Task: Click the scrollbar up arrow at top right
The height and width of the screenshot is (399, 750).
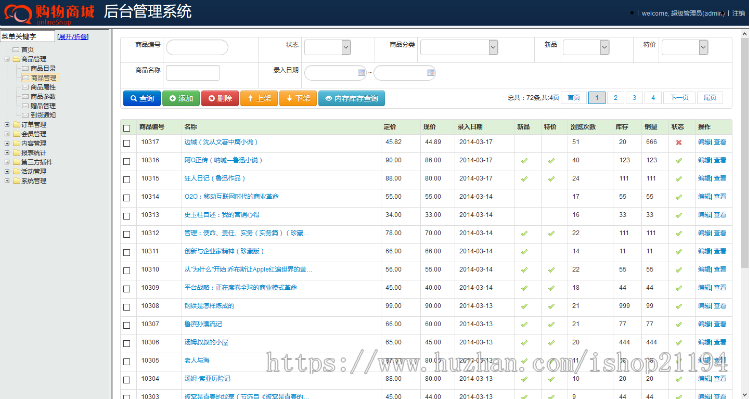Action: [745, 34]
